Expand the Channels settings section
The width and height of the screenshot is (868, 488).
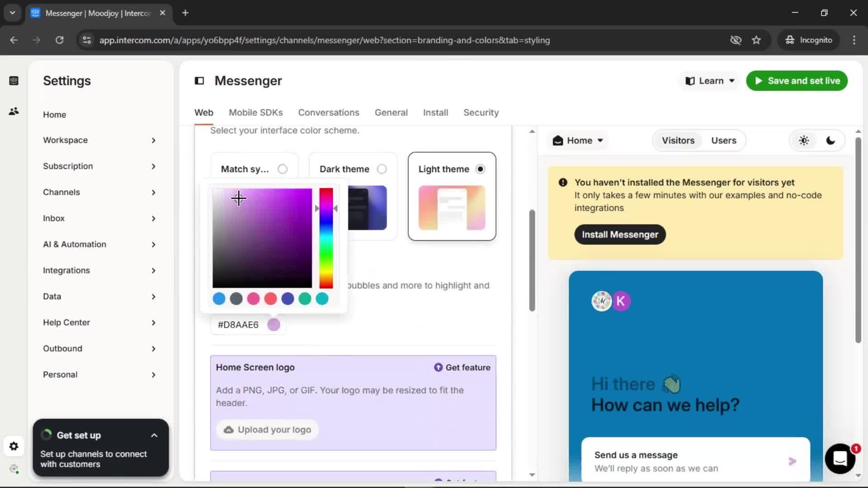99,192
